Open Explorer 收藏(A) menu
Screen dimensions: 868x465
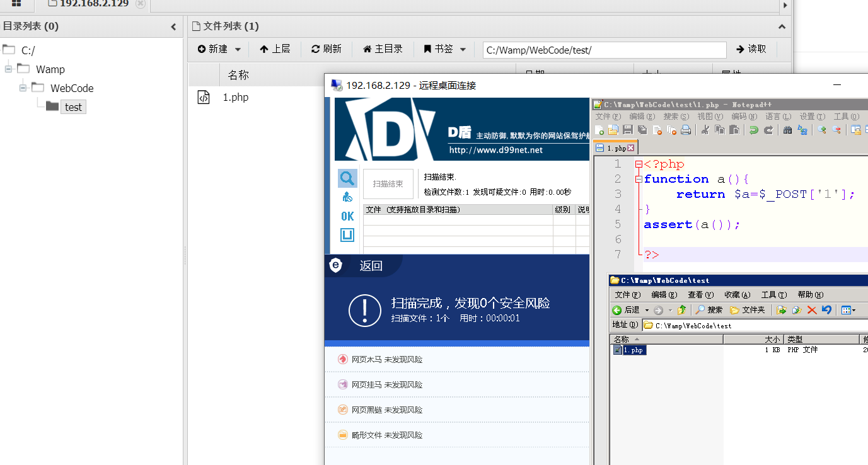click(x=737, y=295)
